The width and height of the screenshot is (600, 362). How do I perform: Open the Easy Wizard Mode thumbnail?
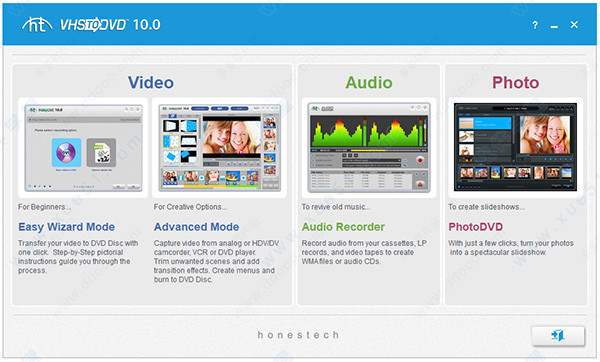pos(83,148)
